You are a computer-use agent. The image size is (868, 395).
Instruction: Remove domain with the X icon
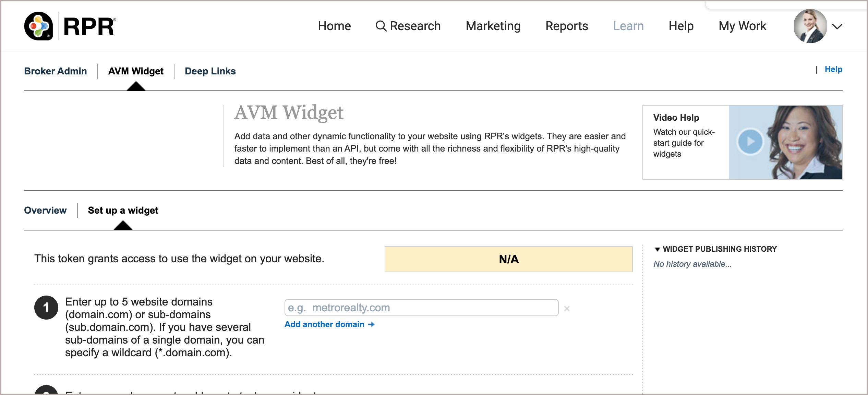[567, 309]
